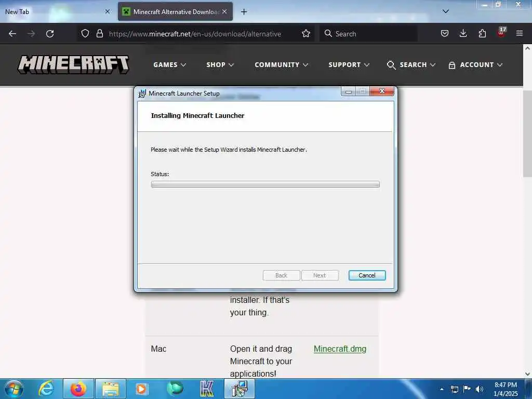This screenshot has width=532, height=399.
Task: Click the padlock site security icon
Action: (99, 34)
